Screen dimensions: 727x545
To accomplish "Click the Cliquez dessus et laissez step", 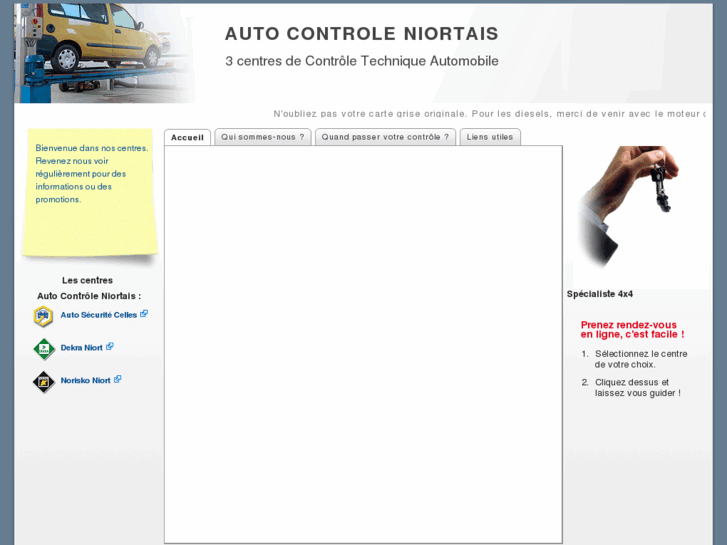I will click(x=638, y=388).
